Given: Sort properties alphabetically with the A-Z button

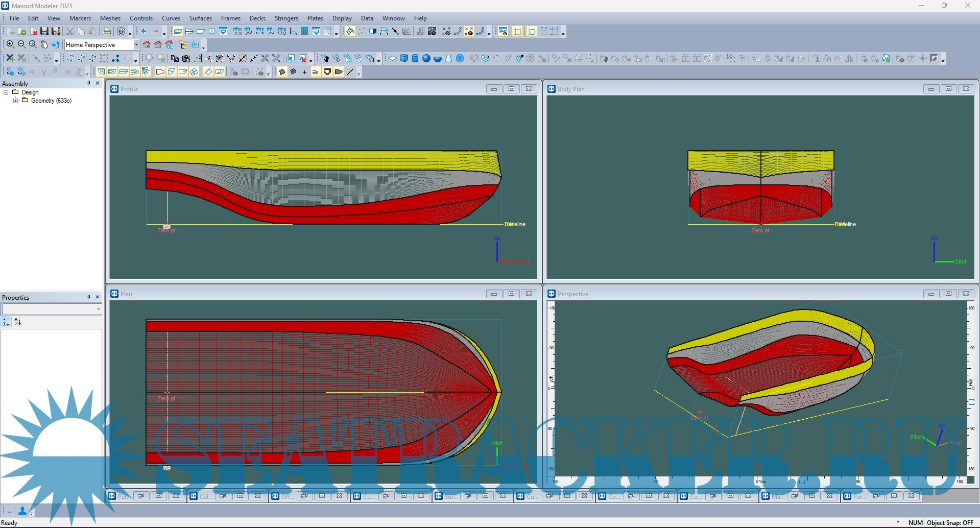Looking at the screenshot, I should (x=17, y=322).
